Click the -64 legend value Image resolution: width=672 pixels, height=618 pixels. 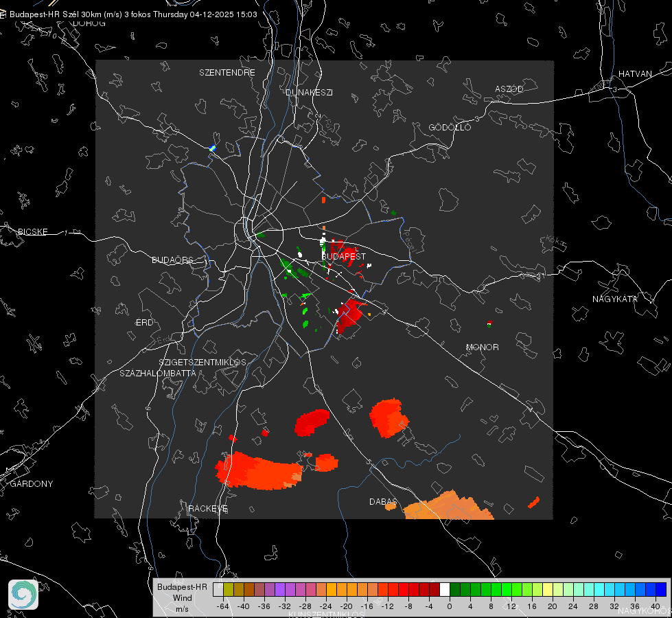pos(223,606)
